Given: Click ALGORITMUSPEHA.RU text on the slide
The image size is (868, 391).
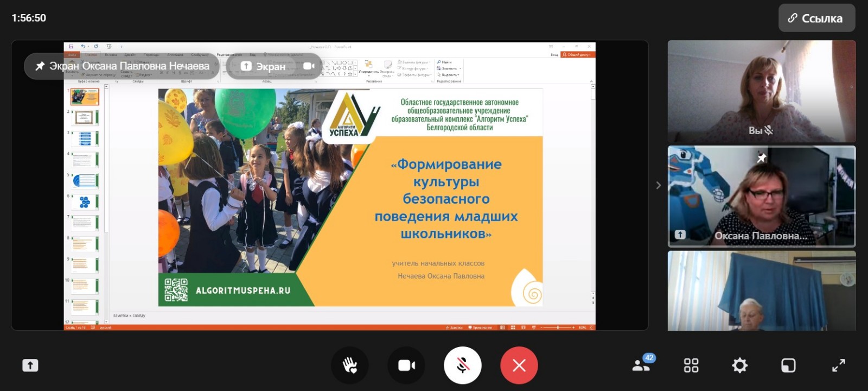Looking at the screenshot, I should click(x=243, y=291).
